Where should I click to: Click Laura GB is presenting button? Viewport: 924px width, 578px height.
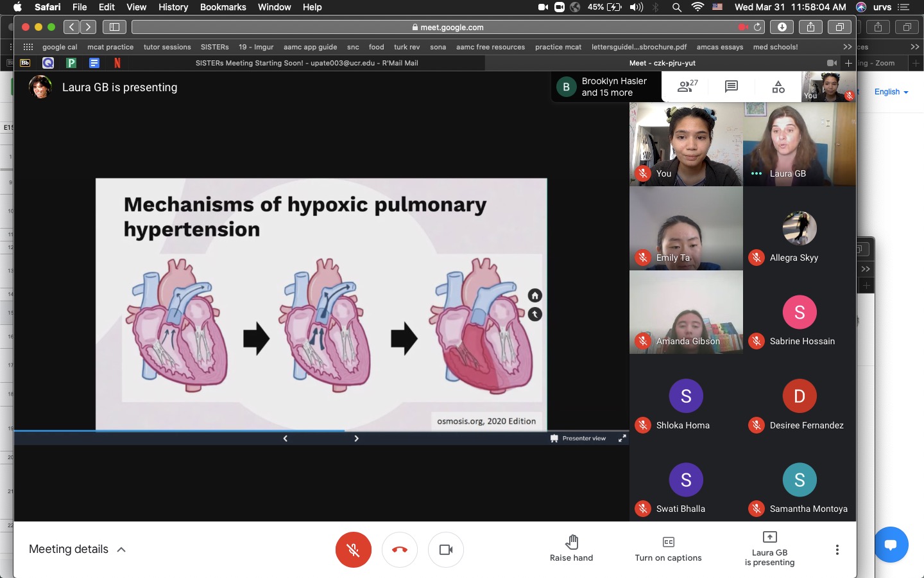click(769, 550)
